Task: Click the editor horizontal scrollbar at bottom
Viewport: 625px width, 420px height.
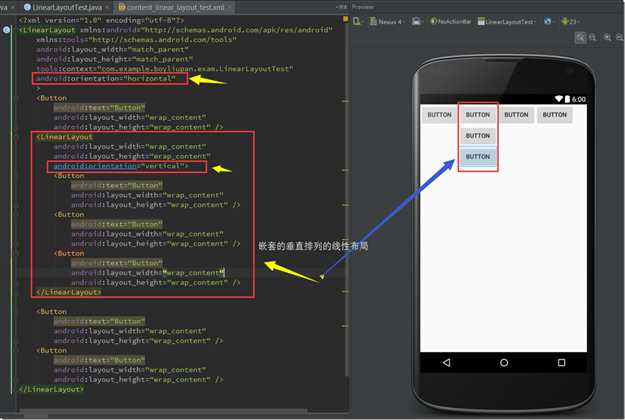Action: click(x=163, y=411)
